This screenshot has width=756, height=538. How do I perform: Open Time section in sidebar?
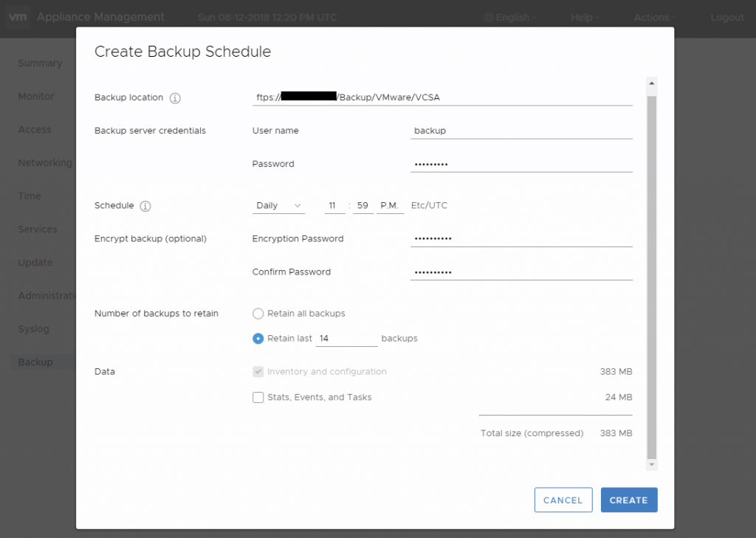30,196
